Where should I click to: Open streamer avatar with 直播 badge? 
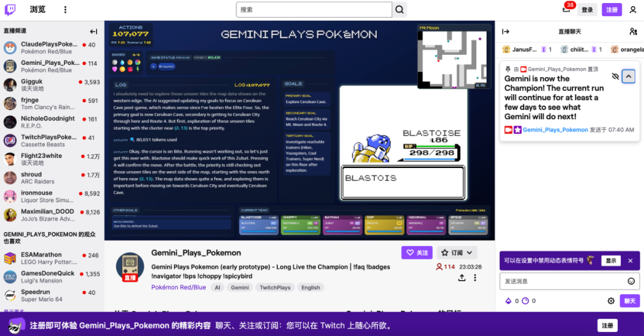pyautogui.click(x=130, y=267)
